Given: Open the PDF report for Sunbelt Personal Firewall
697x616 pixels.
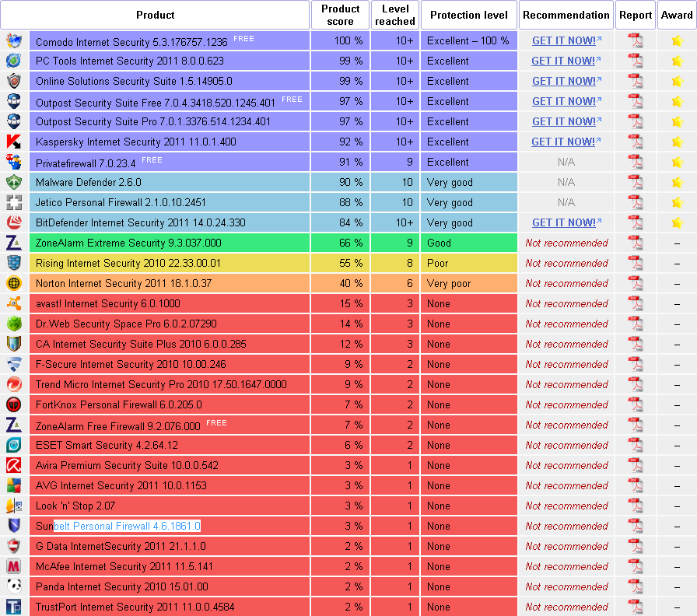Looking at the screenshot, I should [x=636, y=527].
